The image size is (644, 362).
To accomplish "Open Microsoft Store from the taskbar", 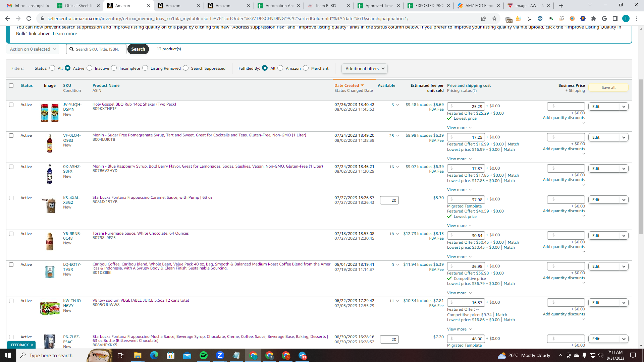I will tap(171, 355).
